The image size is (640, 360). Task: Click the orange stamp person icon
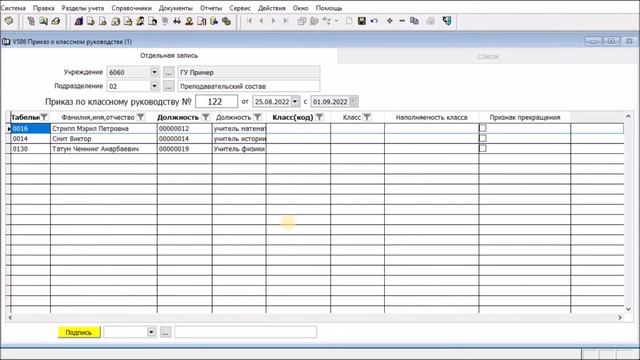point(189,21)
